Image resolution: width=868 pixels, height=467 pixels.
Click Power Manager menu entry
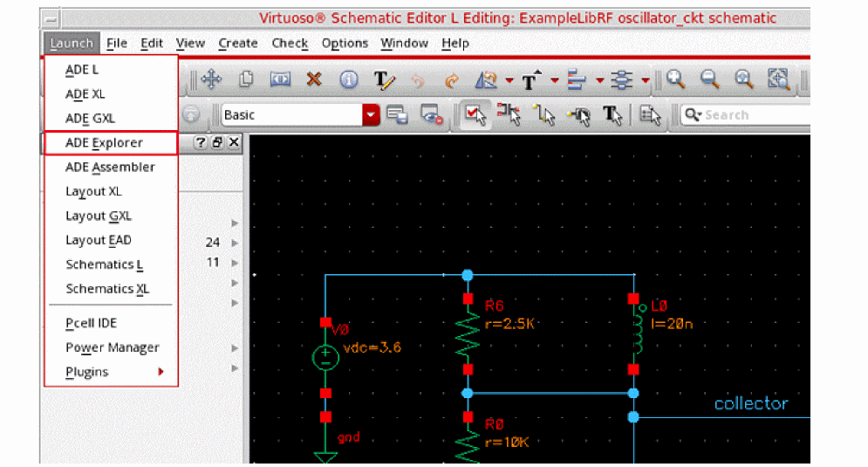(x=113, y=347)
